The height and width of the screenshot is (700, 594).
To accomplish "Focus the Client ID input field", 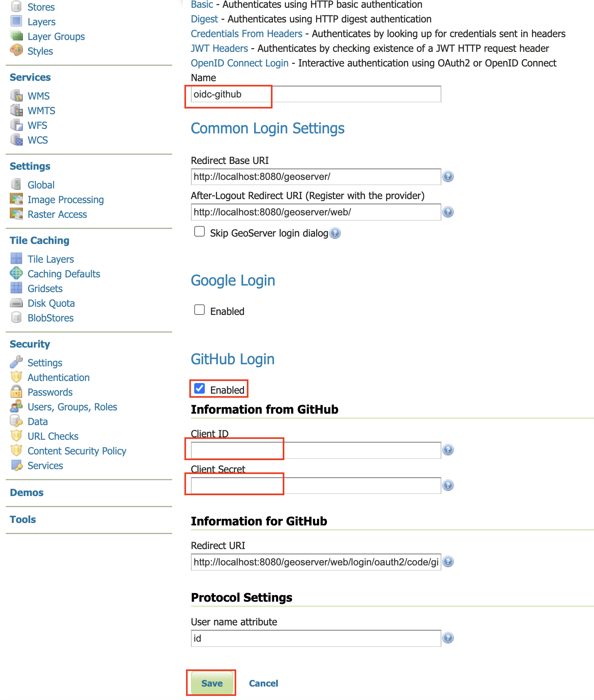I will 315,450.
